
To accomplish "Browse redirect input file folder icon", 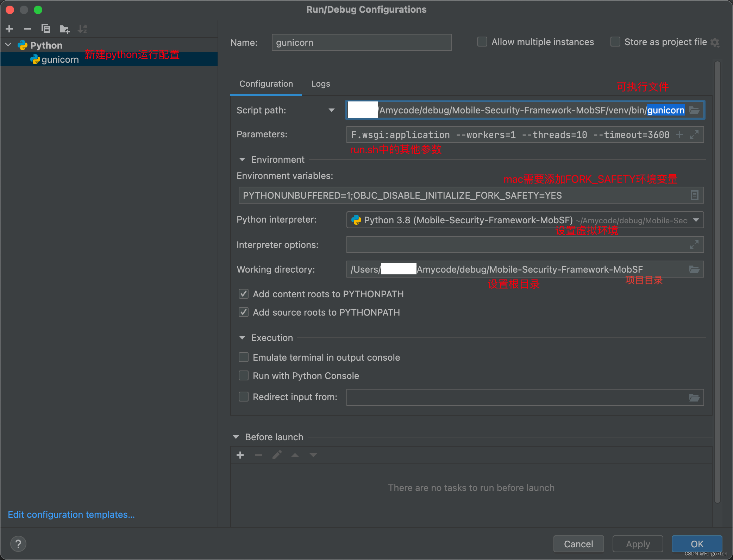I will tap(694, 398).
